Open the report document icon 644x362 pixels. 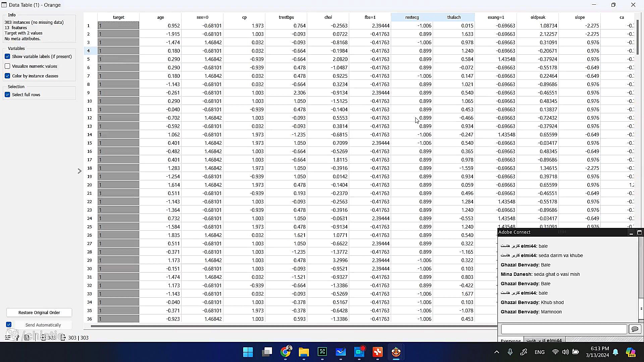tap(27, 338)
